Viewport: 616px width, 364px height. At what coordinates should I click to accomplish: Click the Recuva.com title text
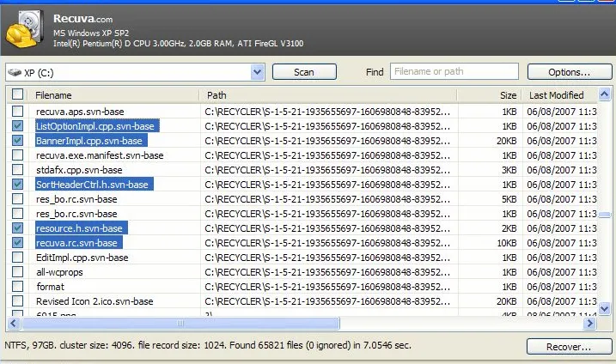tap(82, 18)
